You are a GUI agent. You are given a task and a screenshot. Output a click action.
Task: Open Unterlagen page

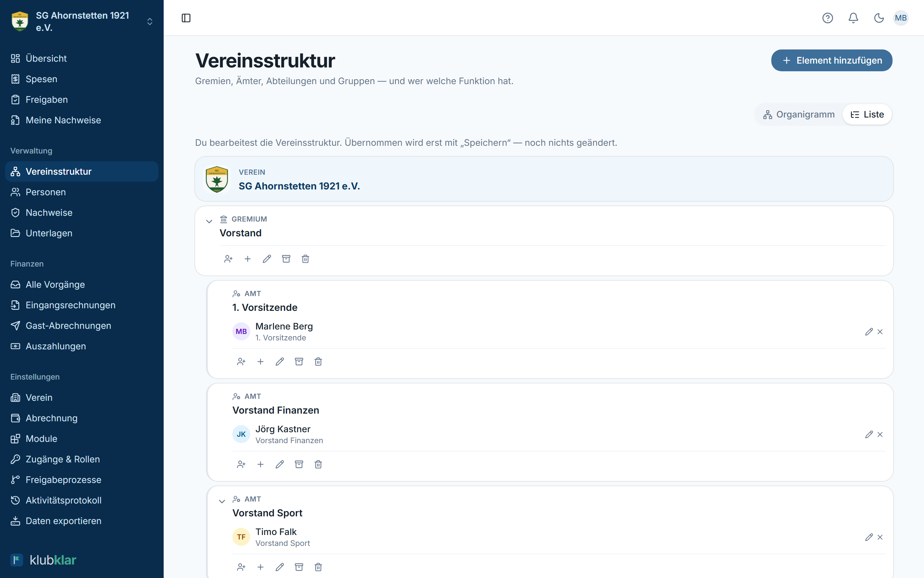82,233
